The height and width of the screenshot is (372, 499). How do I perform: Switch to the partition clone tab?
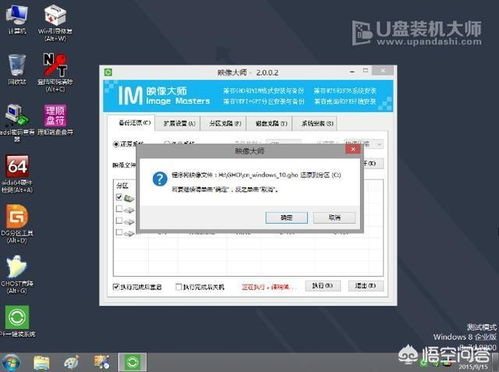(x=225, y=123)
